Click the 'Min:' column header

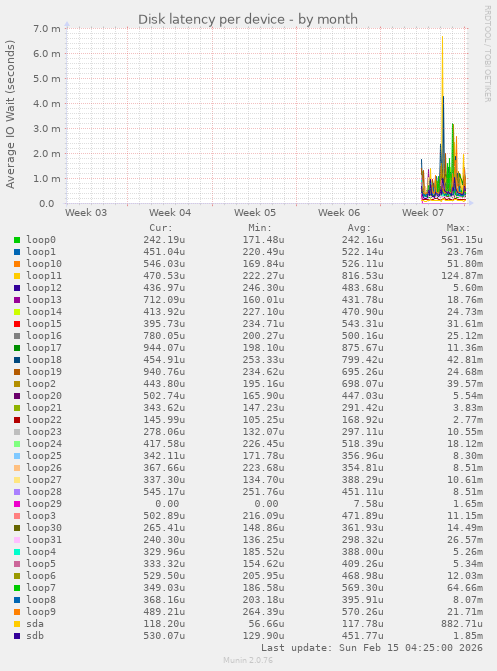260,228
